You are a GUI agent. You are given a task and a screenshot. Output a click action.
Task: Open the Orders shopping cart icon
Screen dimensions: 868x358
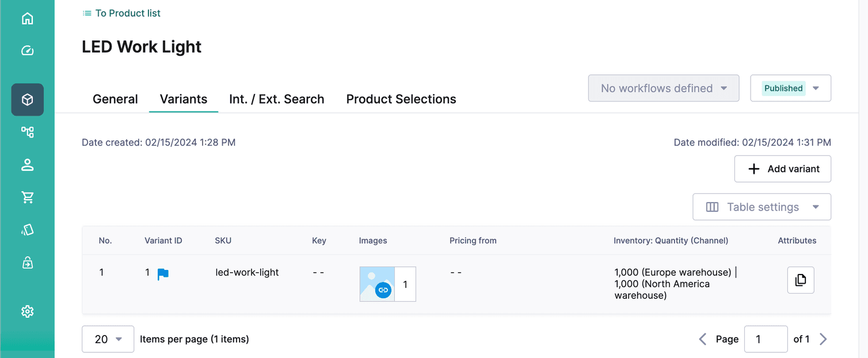(x=27, y=196)
